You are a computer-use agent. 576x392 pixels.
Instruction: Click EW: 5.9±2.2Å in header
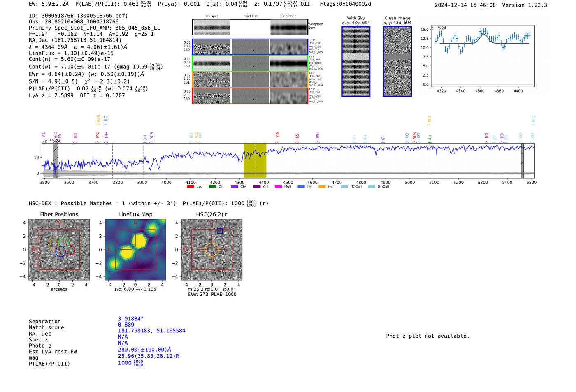[x=49, y=4]
